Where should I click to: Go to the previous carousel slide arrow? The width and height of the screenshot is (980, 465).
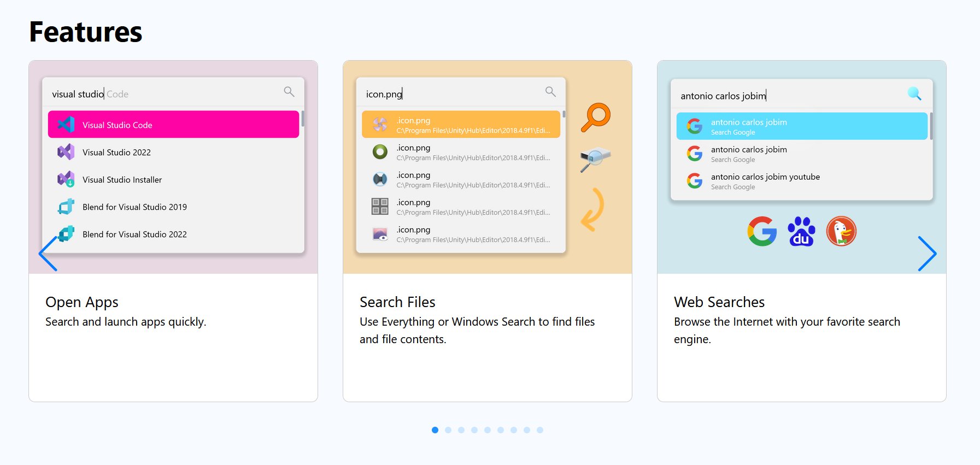(x=48, y=254)
